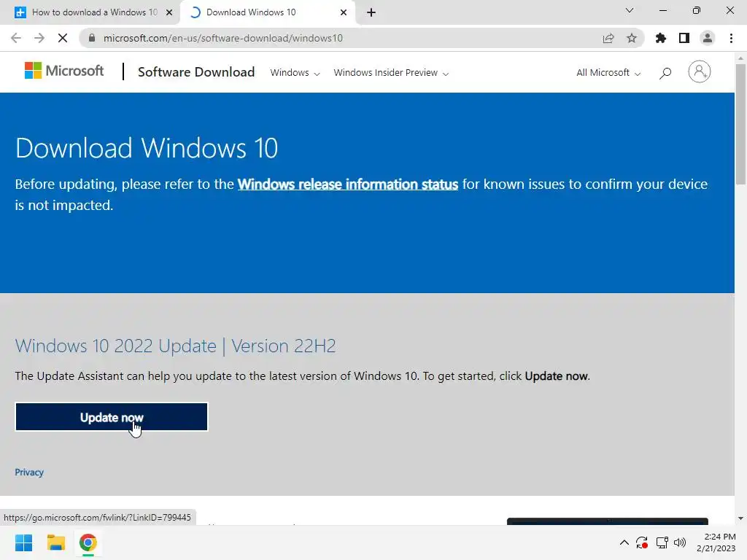Screen dimensions: 747x560
Task: Bookmark this page with star icon
Action: coord(632,38)
